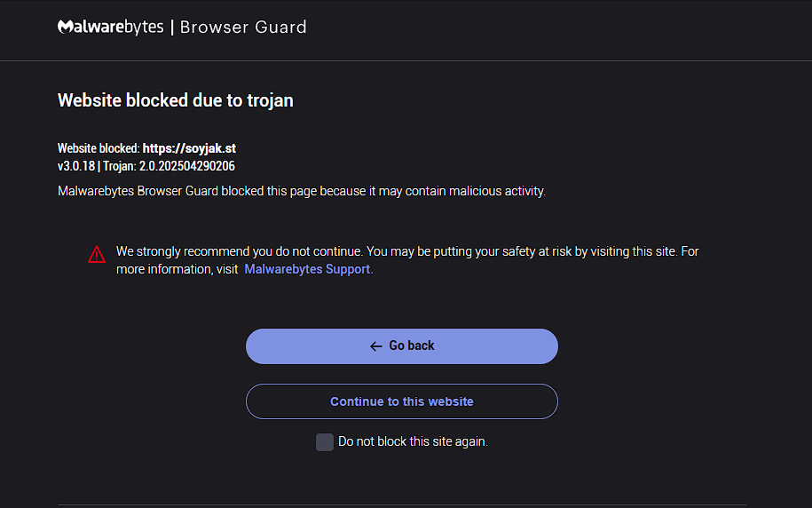This screenshot has width=812, height=508.
Task: Click the 'Do not block this site again.' label
Action: click(x=413, y=441)
